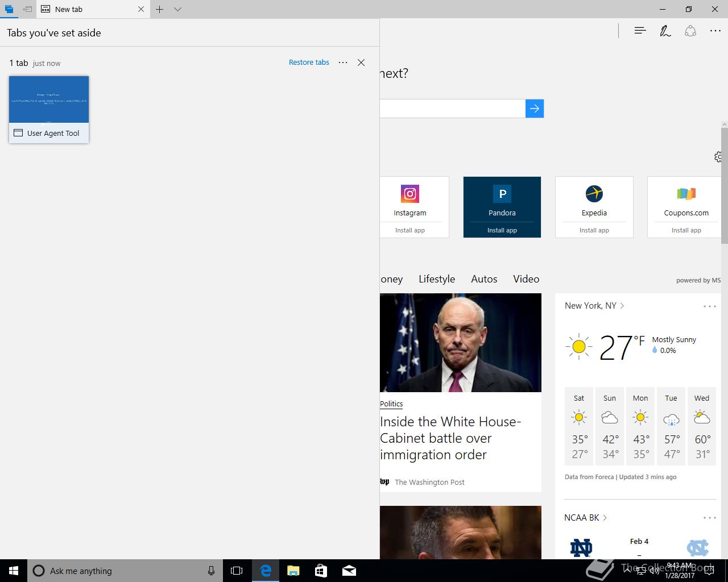Select Wed forecast column

[702, 426]
